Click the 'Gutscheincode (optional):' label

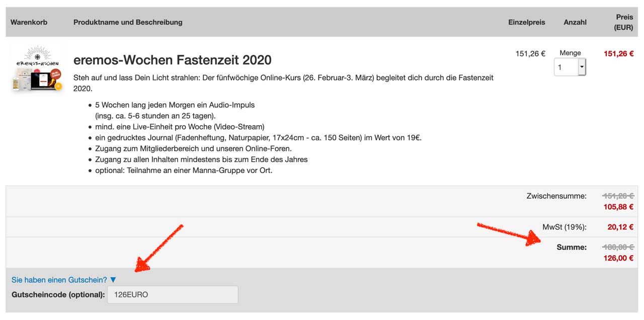58,295
